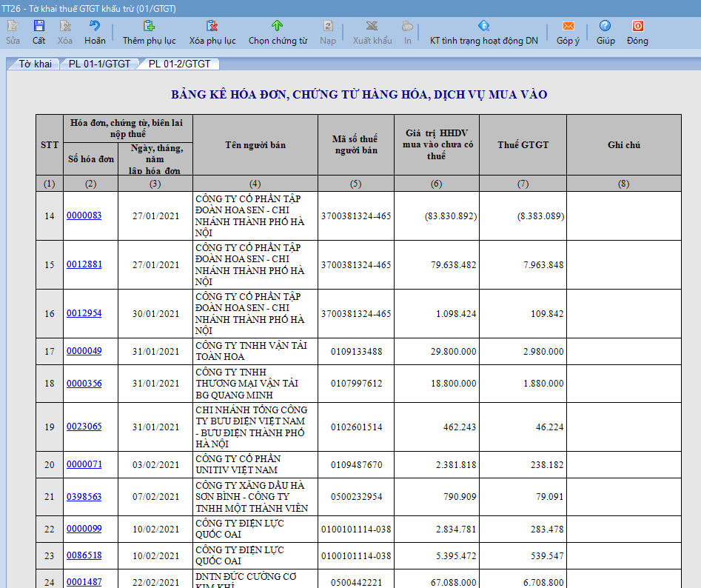The width and height of the screenshot is (701, 588).
Task: Click the value (83.830.892) cell
Action: tap(437, 216)
